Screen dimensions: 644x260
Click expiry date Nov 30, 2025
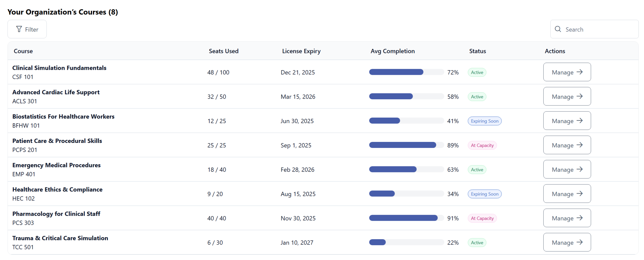coord(298,219)
